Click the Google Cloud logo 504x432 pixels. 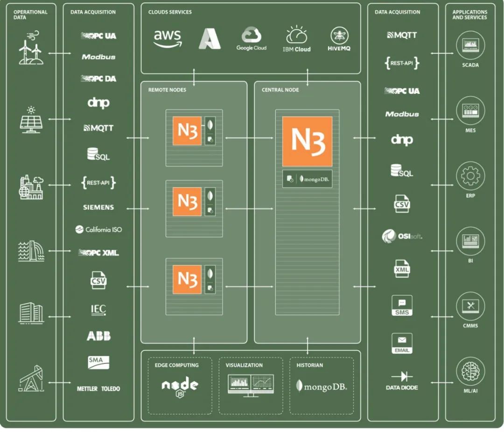click(x=252, y=39)
